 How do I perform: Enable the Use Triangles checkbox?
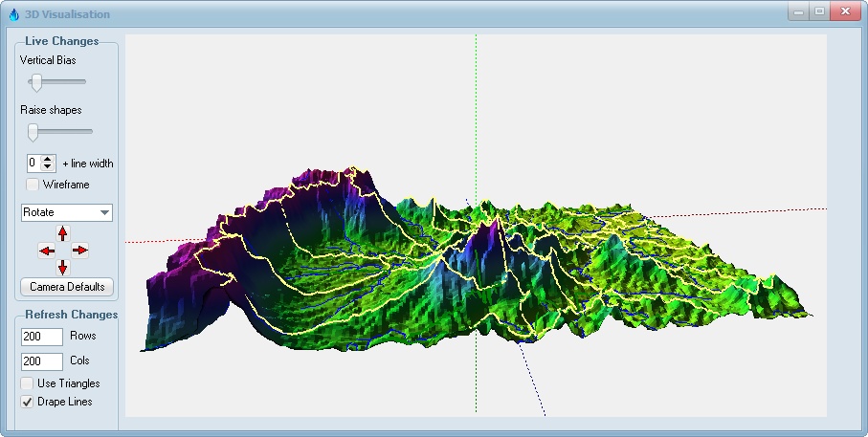[x=27, y=383]
